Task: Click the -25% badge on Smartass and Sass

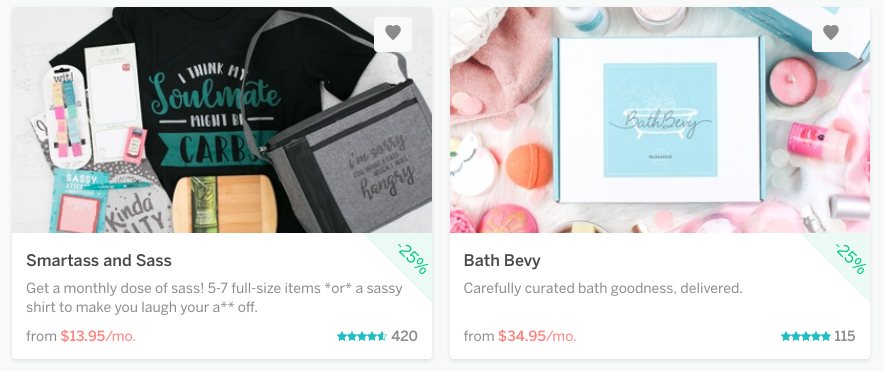Action: click(x=412, y=258)
